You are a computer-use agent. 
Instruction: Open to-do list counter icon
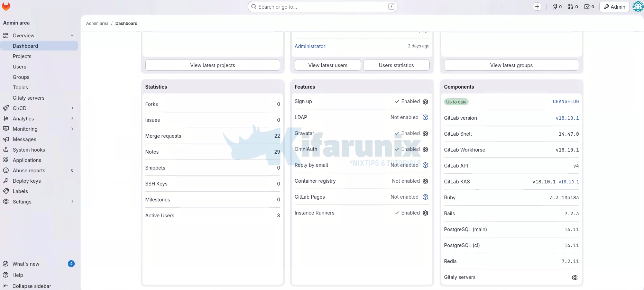(x=589, y=7)
